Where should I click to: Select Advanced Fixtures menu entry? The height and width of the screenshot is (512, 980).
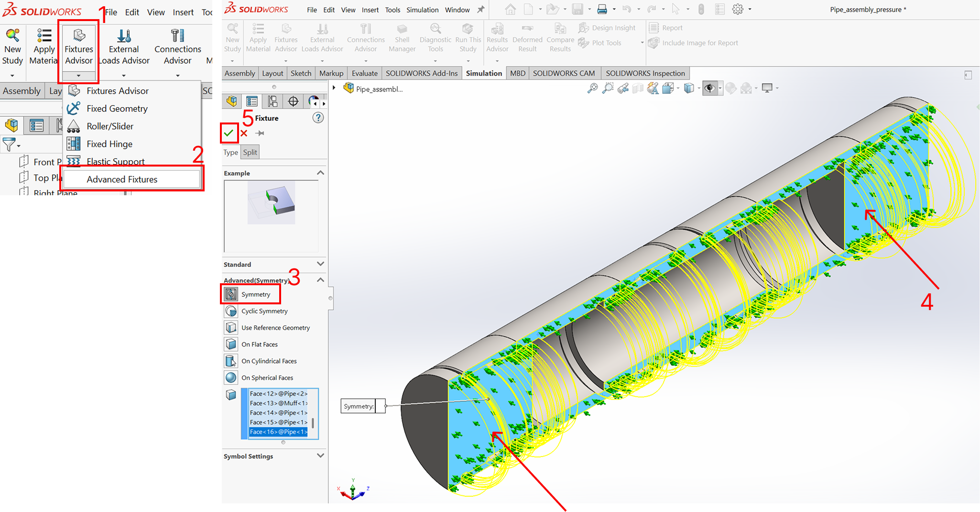[x=131, y=179]
